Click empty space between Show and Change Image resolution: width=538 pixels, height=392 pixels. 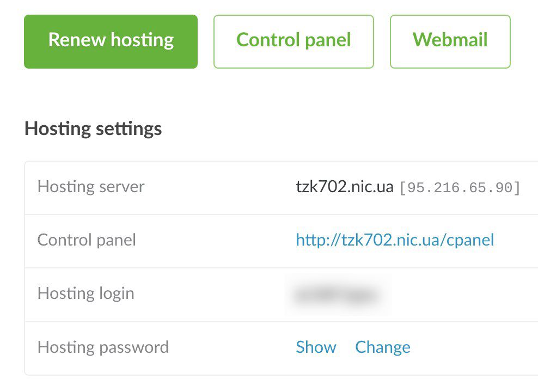click(x=346, y=347)
